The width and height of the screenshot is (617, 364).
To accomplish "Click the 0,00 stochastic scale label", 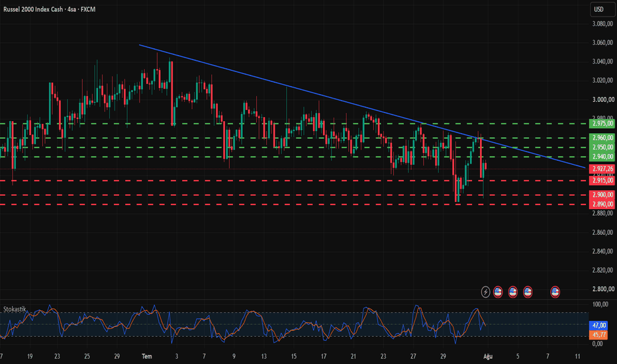I will (597, 344).
